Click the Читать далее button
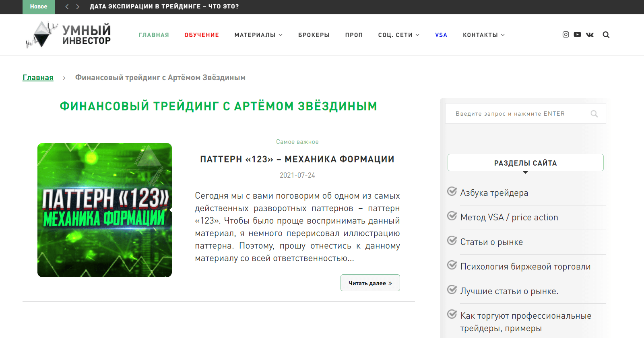644x338 pixels. [370, 283]
